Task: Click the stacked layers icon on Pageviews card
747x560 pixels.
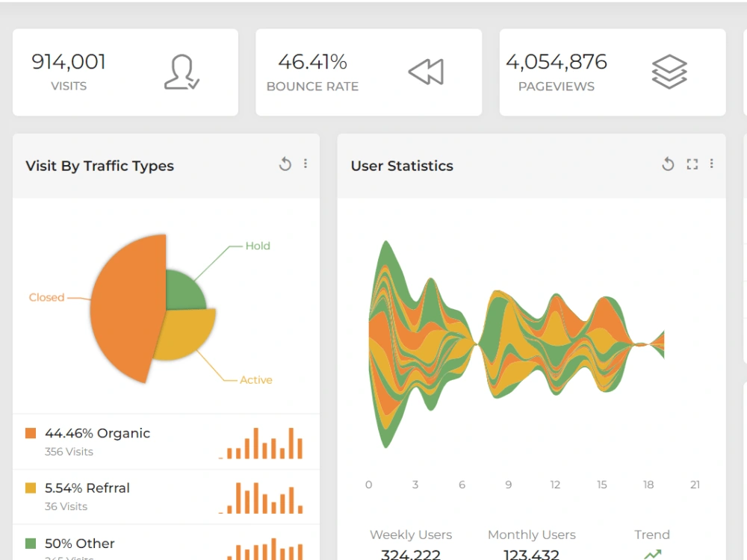Action: point(671,72)
